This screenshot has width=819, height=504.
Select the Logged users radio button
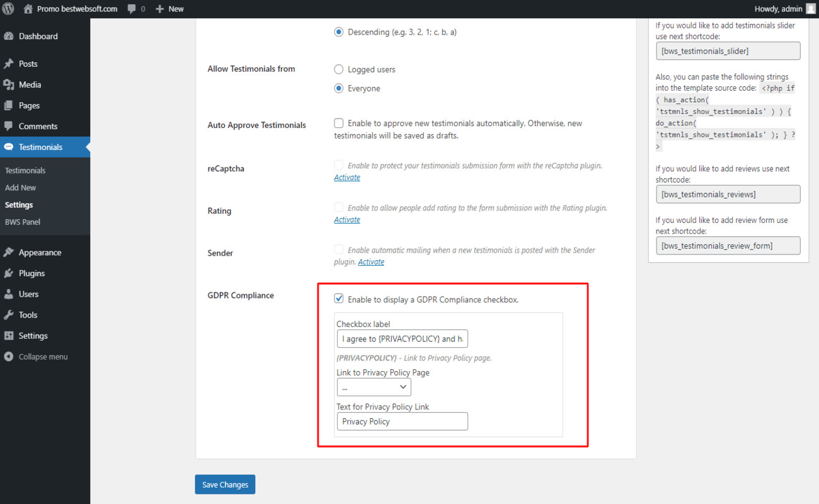click(339, 69)
